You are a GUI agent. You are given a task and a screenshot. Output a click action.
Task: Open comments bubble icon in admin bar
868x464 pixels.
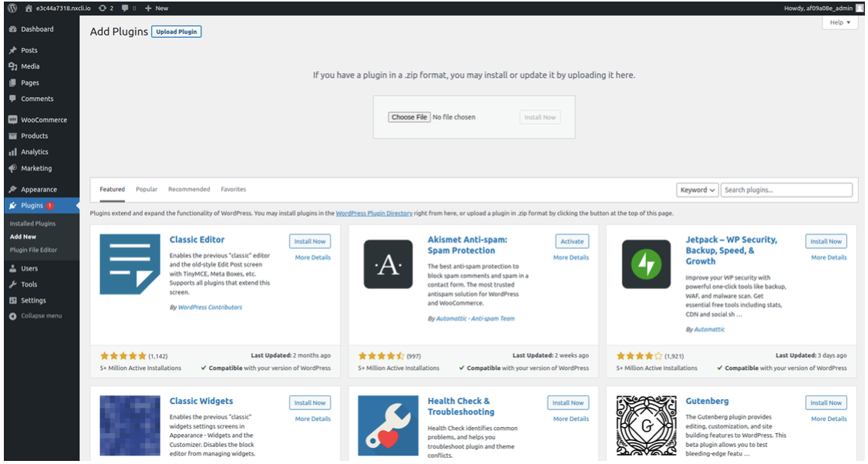[125, 8]
